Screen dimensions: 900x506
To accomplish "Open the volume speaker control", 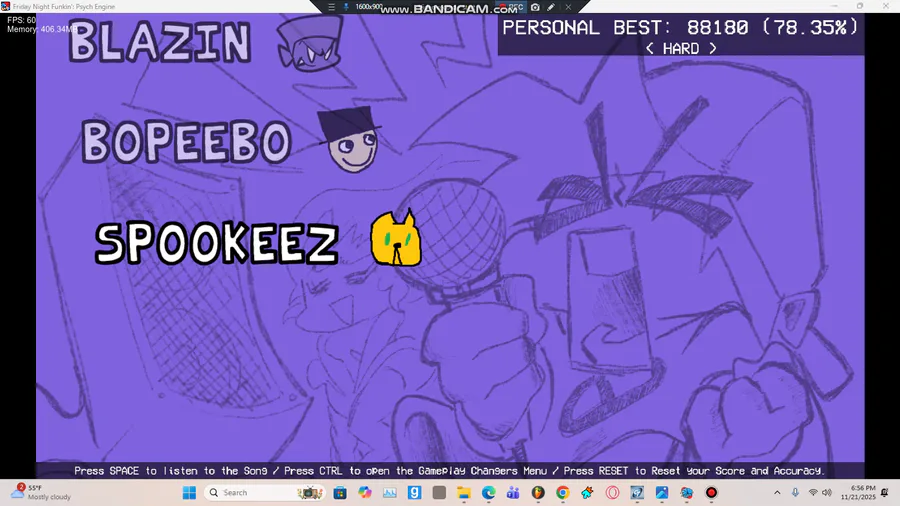I will pos(827,492).
